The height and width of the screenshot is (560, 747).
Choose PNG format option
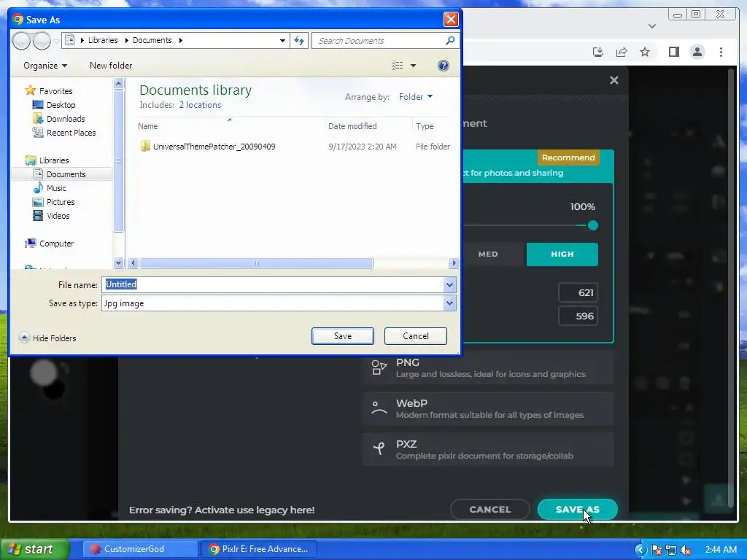click(x=488, y=368)
